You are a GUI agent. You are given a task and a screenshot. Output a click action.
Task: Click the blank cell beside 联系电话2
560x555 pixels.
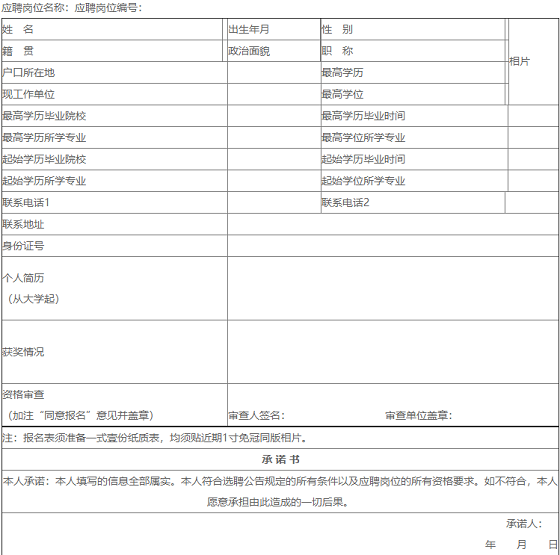click(532, 202)
